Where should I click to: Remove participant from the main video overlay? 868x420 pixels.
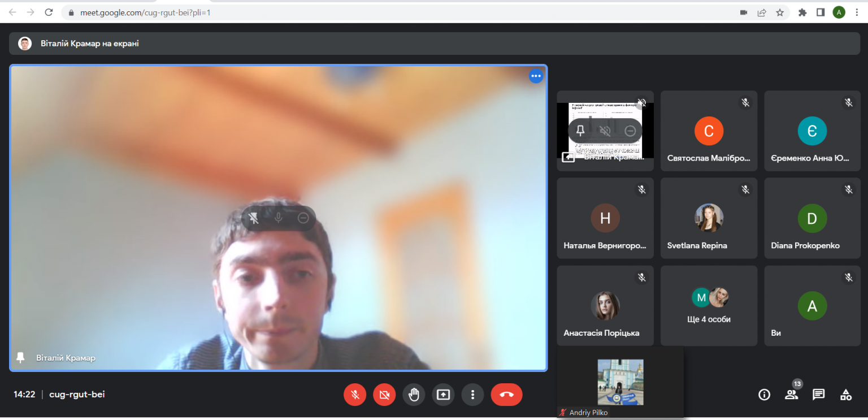point(303,218)
